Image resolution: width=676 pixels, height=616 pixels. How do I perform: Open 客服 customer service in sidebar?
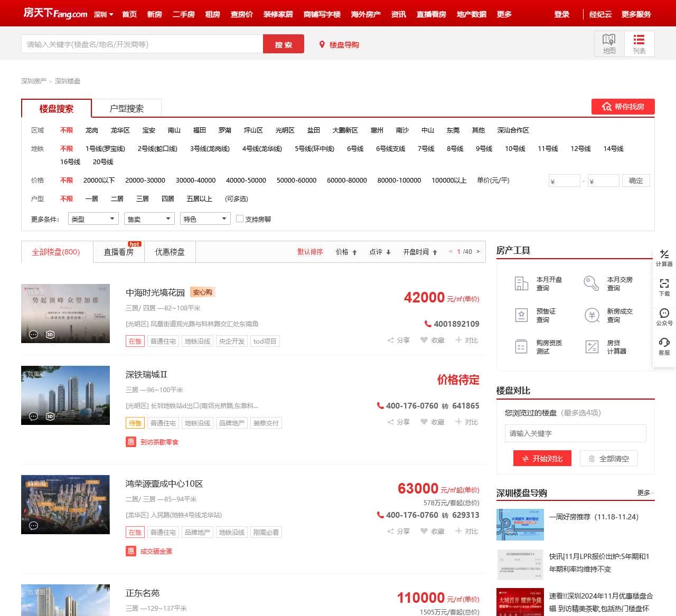tap(664, 346)
